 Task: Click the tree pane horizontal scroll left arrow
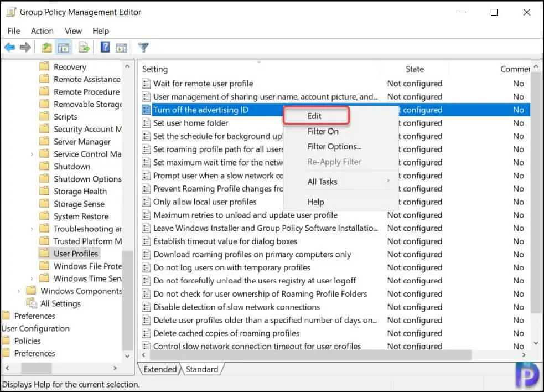(x=7, y=368)
